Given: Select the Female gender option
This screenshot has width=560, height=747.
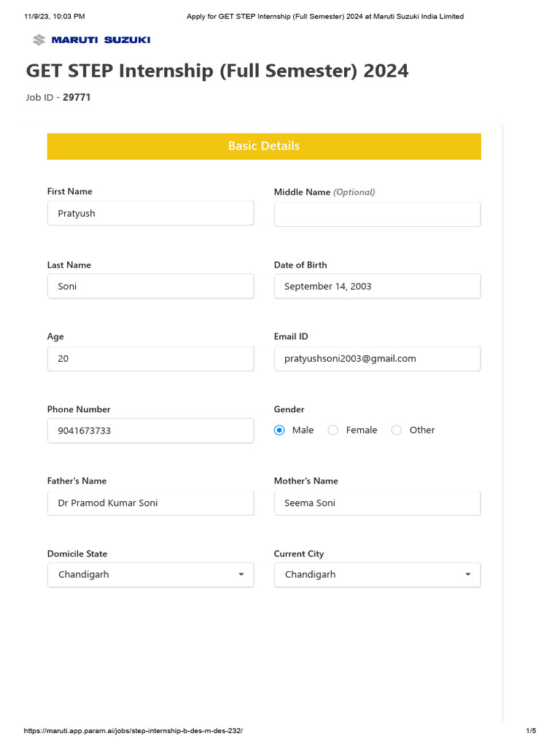Looking at the screenshot, I should click(333, 430).
